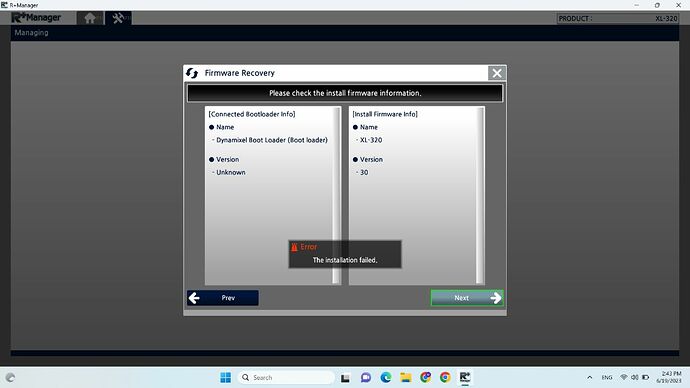Click the volume speaker tray icon
This screenshot has width=690, height=388.
[x=635, y=377]
